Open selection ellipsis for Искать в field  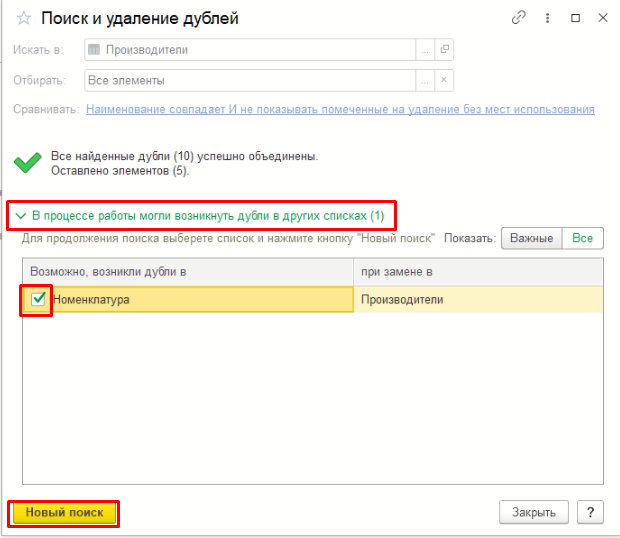pos(425,49)
